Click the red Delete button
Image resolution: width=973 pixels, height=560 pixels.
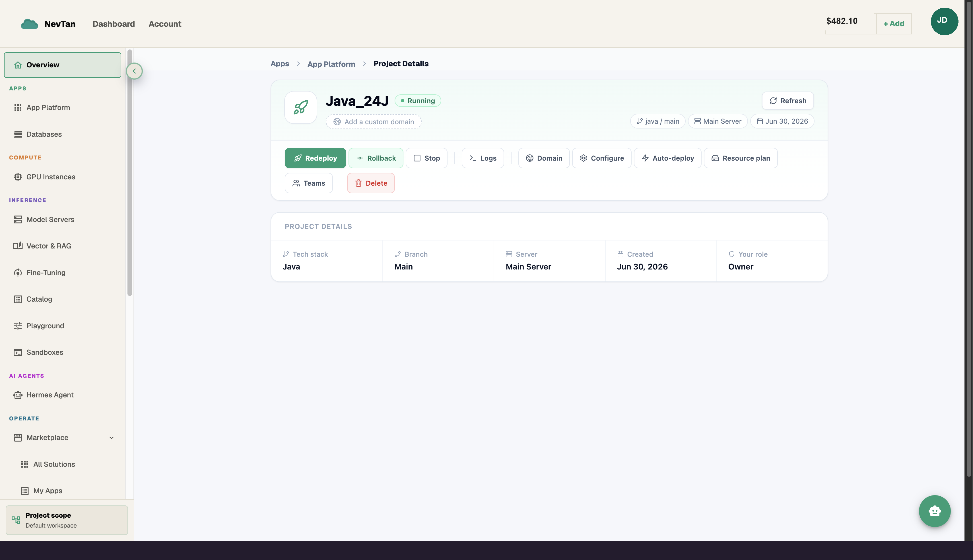371,183
